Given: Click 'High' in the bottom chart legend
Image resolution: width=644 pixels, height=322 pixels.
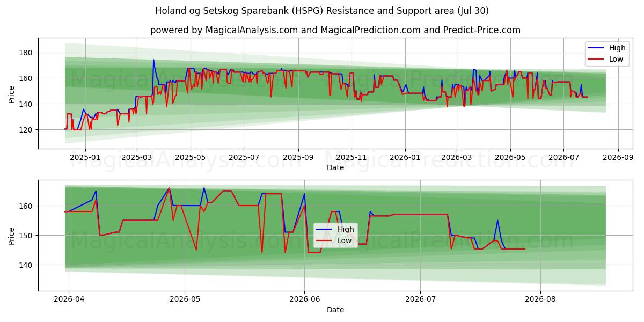Looking at the screenshot, I should point(346,229).
